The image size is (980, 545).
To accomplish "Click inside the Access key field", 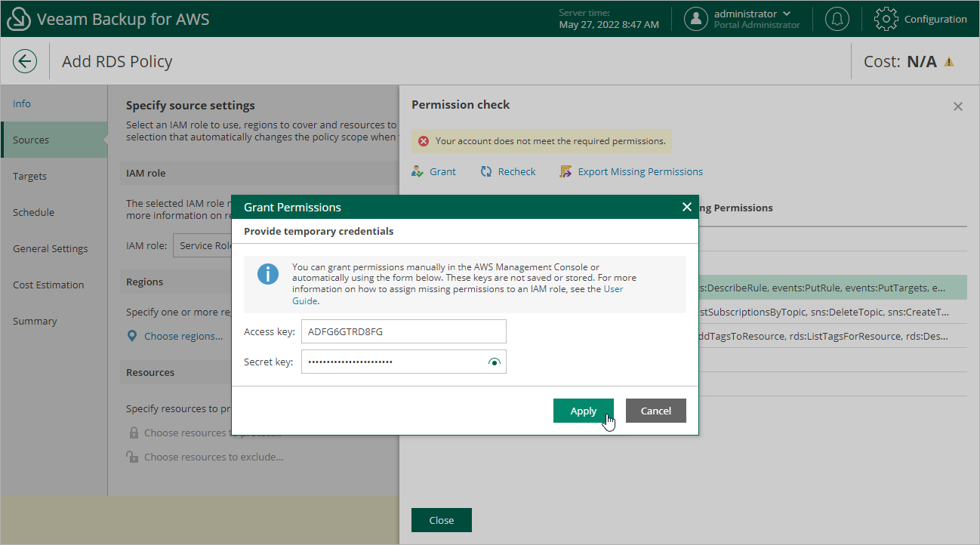I will (404, 331).
